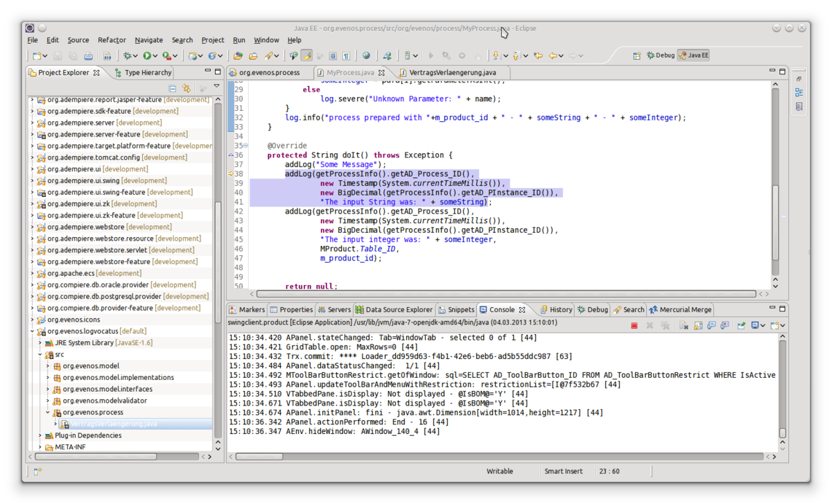Click the Print icon in main toolbar
Image resolution: width=832 pixels, height=504 pixels.
[x=88, y=55]
